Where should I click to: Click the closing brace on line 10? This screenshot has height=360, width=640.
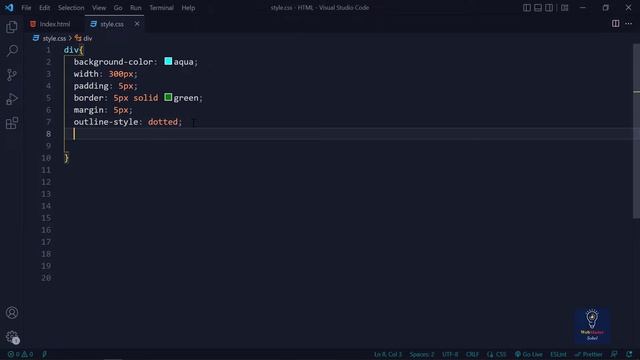(x=67, y=158)
